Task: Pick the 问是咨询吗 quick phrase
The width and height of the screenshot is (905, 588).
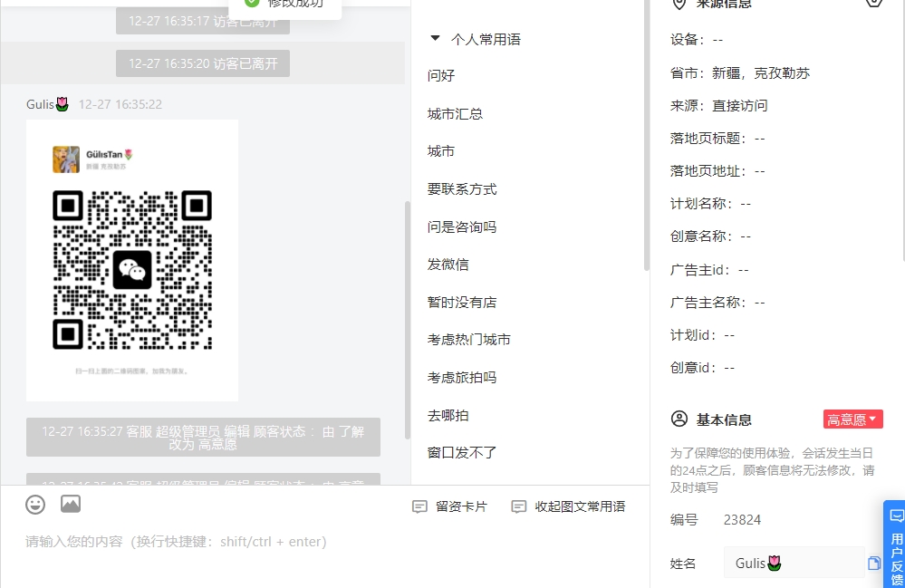Action: pyautogui.click(x=462, y=227)
